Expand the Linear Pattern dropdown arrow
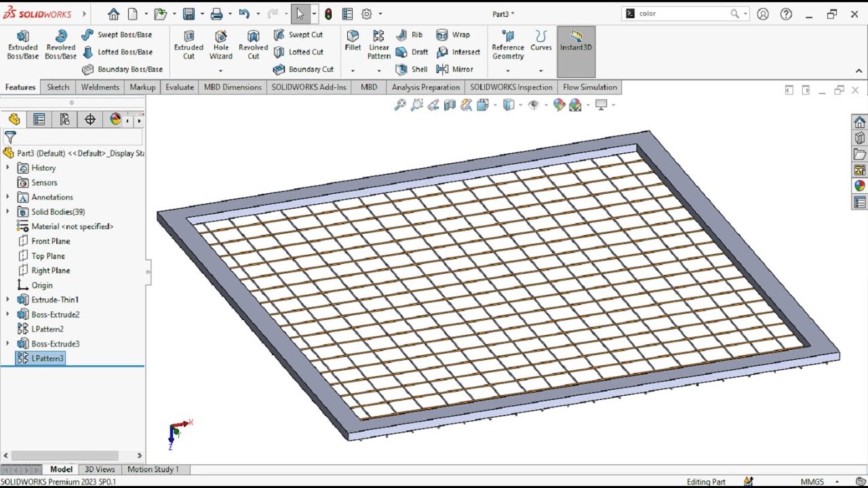Screen dimensions: 868x488 [x=379, y=70]
